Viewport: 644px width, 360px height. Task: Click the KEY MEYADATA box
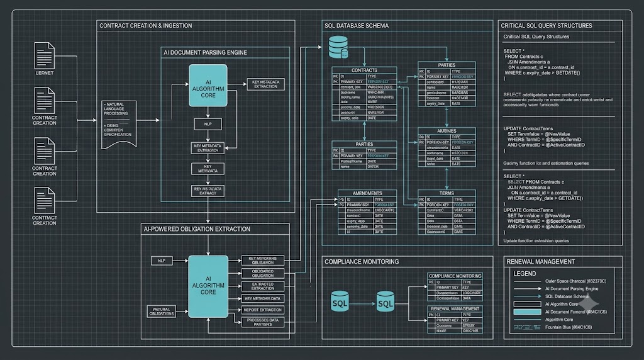(208, 169)
